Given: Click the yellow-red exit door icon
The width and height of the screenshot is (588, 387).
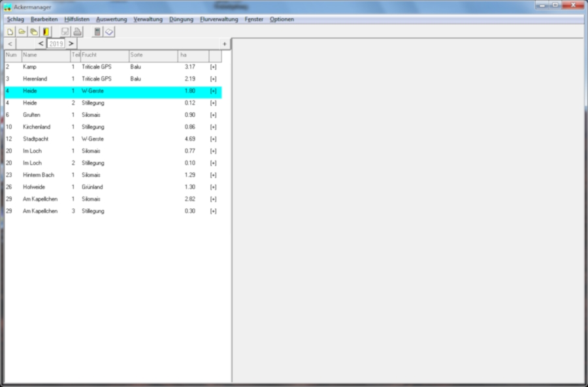Looking at the screenshot, I should click(46, 31).
